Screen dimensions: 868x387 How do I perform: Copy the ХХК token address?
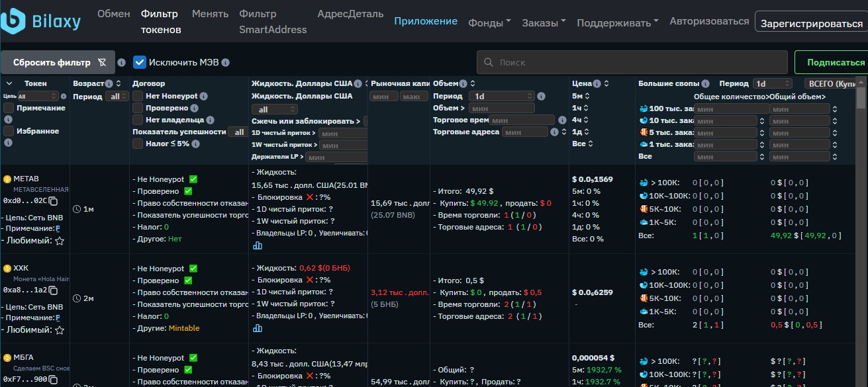[54, 290]
